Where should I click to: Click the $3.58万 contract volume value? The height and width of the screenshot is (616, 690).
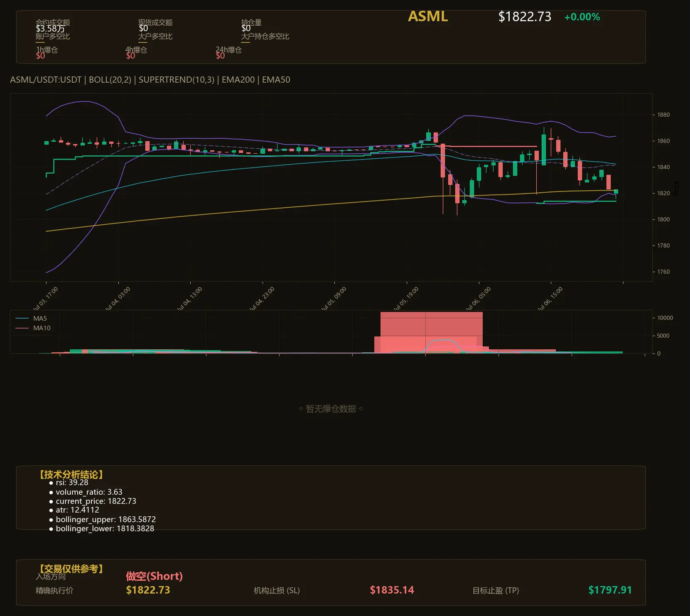pos(50,29)
